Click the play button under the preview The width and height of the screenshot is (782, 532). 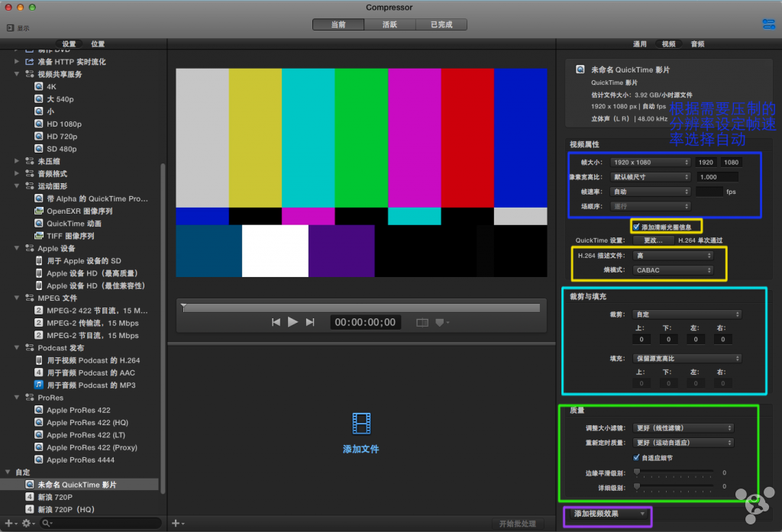pos(292,322)
